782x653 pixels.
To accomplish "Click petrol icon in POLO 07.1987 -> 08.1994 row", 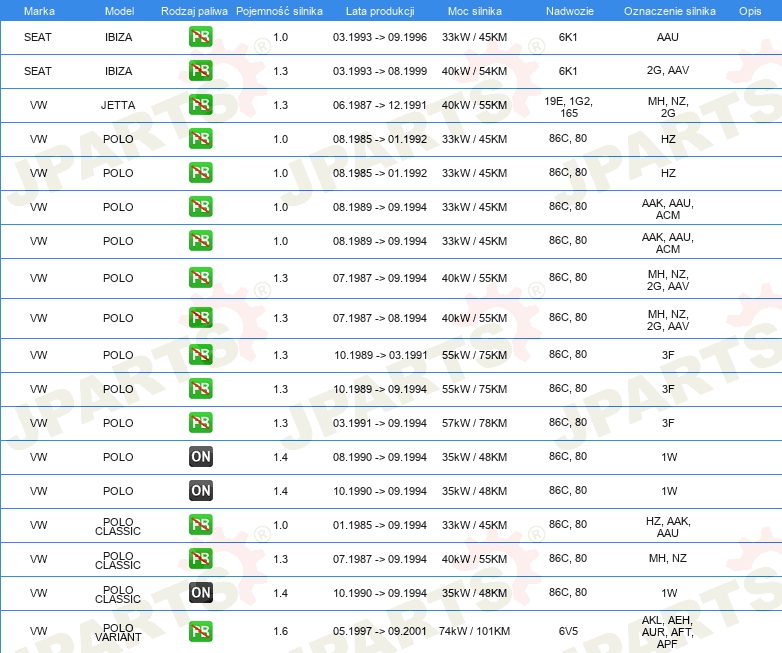I will 200,318.
